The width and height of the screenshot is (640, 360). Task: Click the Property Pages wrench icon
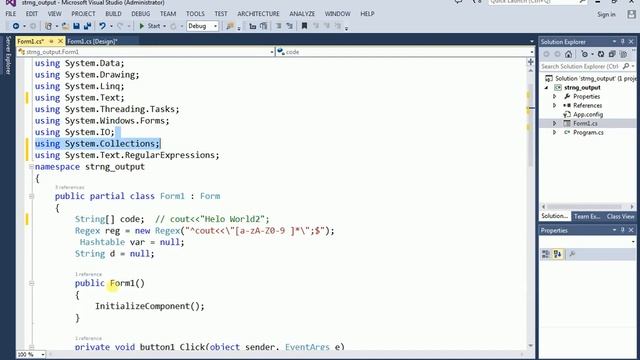click(x=572, y=254)
